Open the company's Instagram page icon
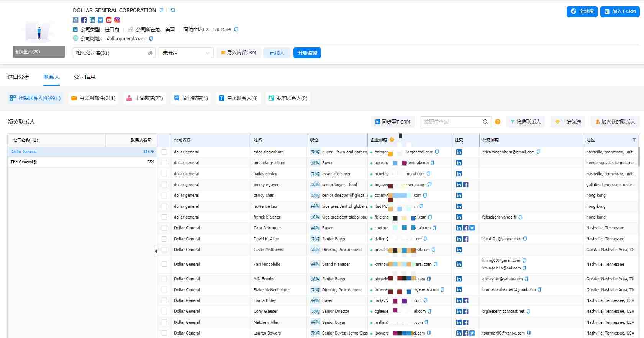Viewport: 644px width, 338px height. click(117, 20)
